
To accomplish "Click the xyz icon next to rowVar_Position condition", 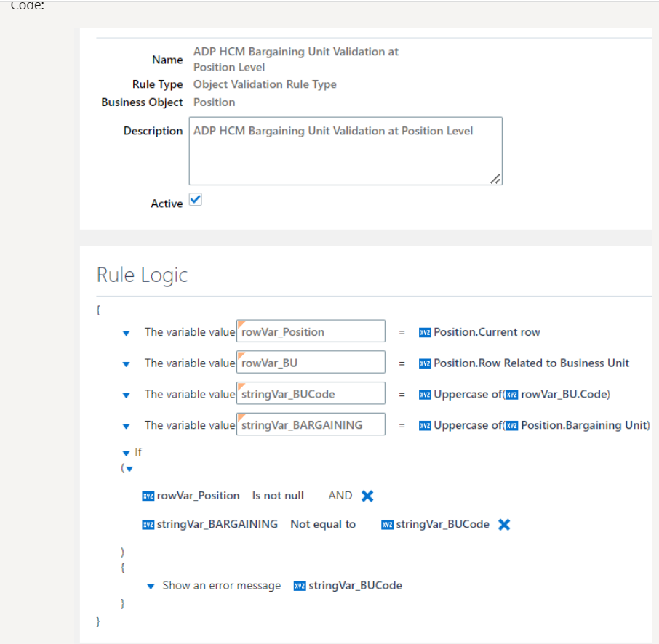I will (x=148, y=496).
